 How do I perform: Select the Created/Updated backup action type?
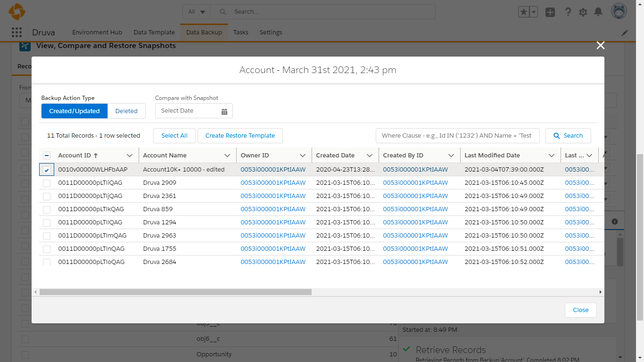(74, 111)
